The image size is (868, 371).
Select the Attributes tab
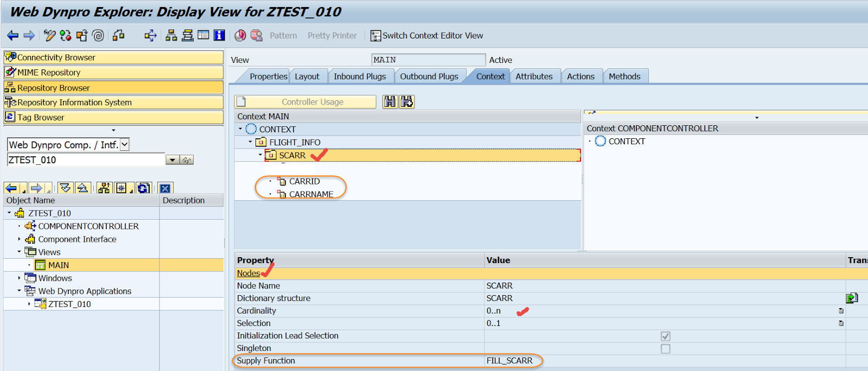pos(534,76)
